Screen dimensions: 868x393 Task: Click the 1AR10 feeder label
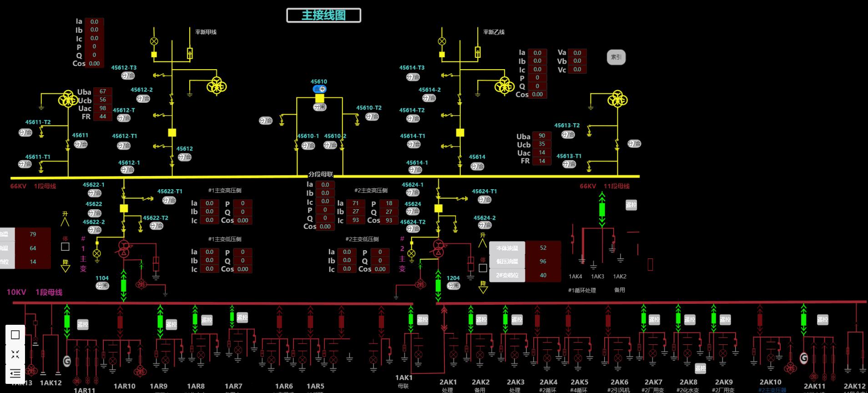(x=125, y=386)
